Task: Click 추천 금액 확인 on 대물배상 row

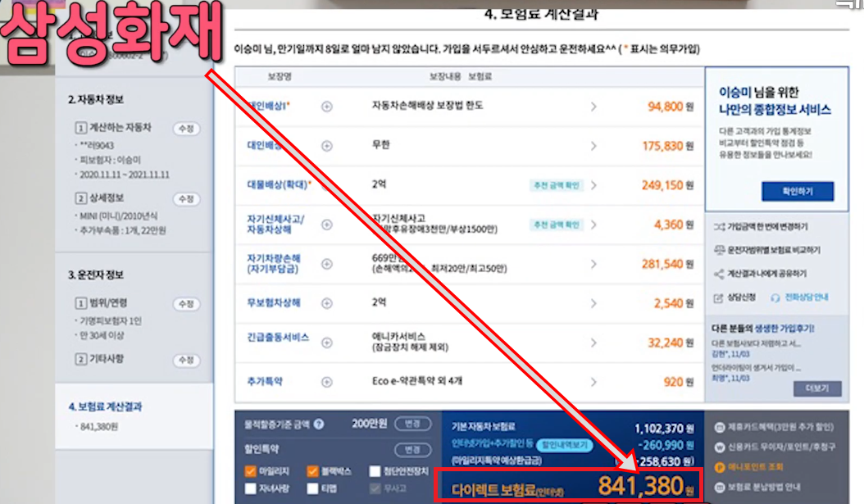Action: pos(557,186)
